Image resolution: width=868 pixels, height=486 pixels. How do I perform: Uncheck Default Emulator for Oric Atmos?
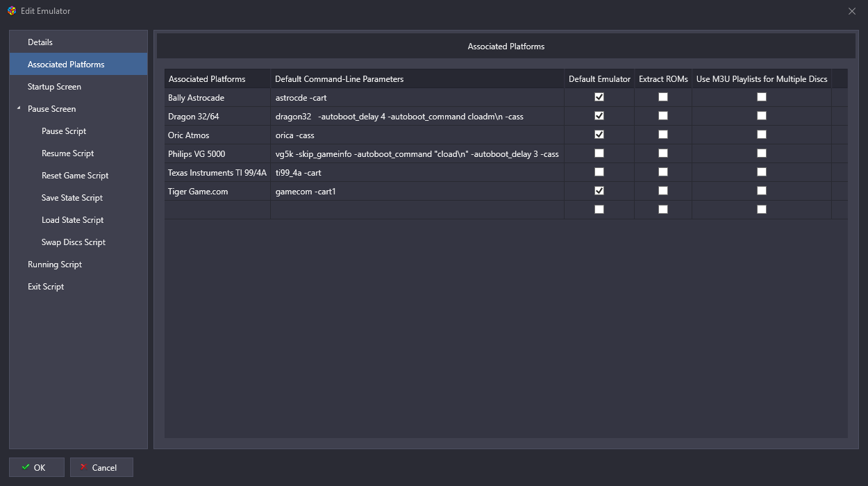pyautogui.click(x=599, y=135)
